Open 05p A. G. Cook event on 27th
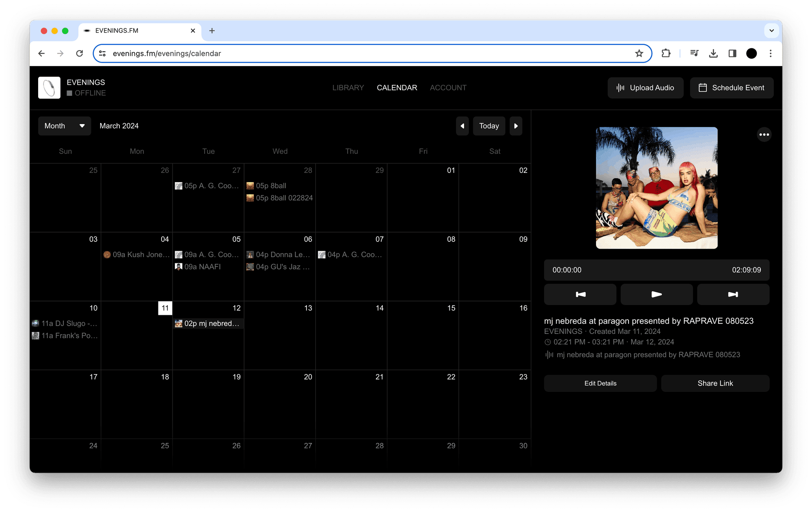Screen dimensions: 812x512 208,186
